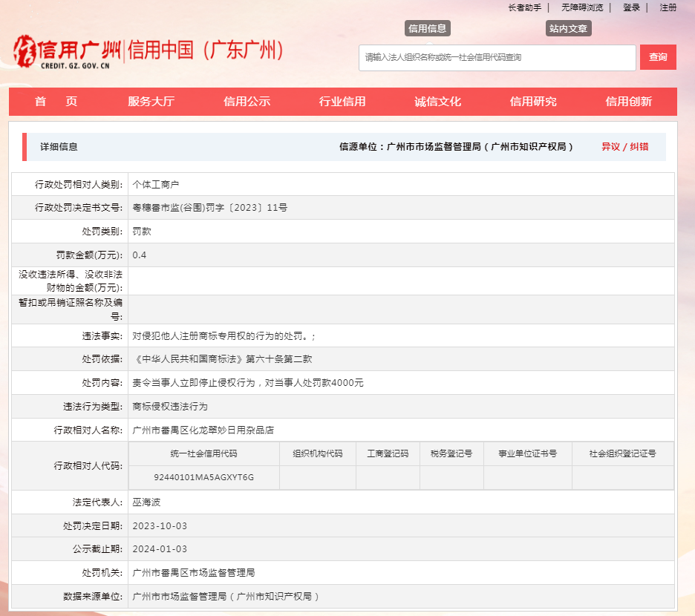The image size is (695, 616).
Task: Click the 注册 register link
Action: [668, 7]
